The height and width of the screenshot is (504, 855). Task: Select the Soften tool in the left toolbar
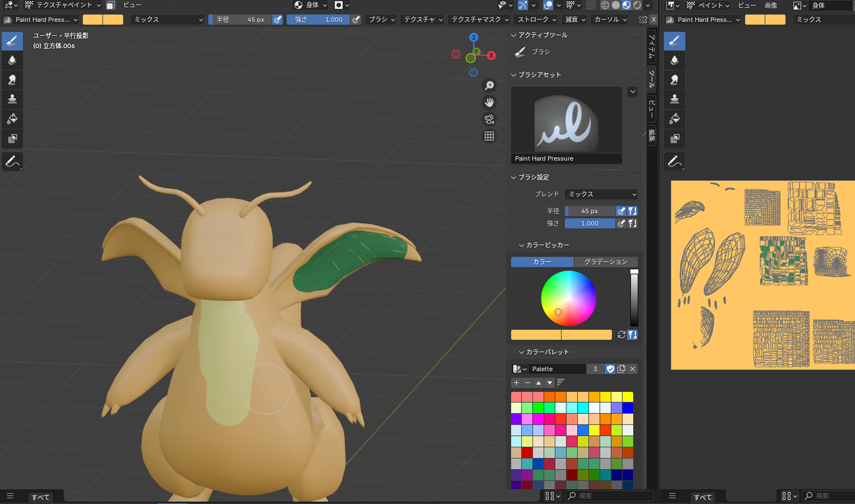pos(12,60)
